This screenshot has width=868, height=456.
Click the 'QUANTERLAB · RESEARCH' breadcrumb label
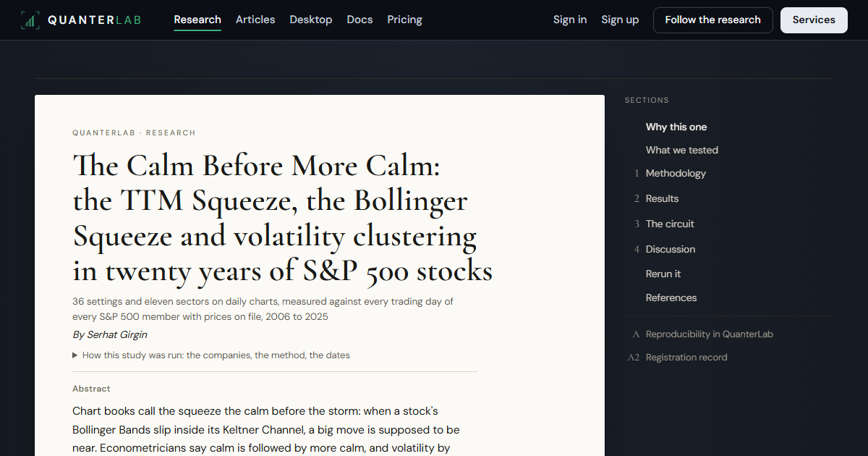coord(134,133)
